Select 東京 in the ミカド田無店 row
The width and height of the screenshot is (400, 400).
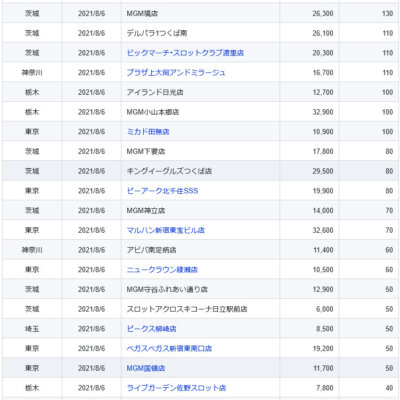(x=32, y=132)
